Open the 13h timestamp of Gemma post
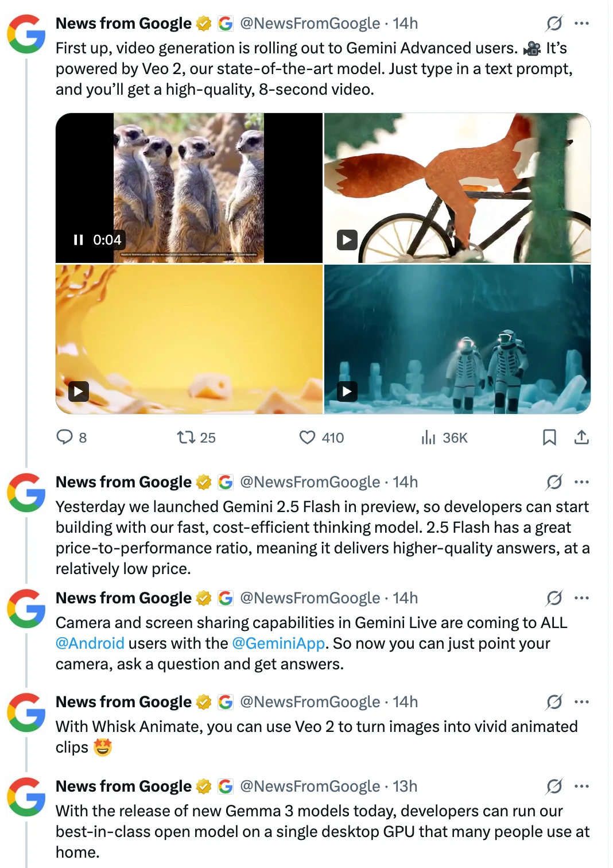The image size is (613, 868). coord(405,786)
